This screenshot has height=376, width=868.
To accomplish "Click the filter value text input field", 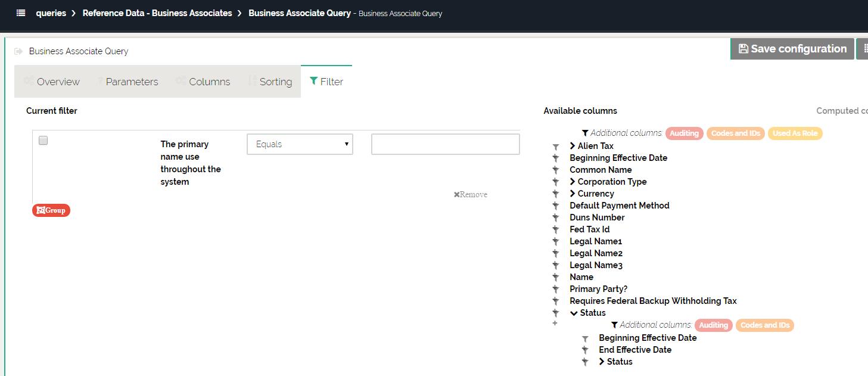I will [x=445, y=144].
